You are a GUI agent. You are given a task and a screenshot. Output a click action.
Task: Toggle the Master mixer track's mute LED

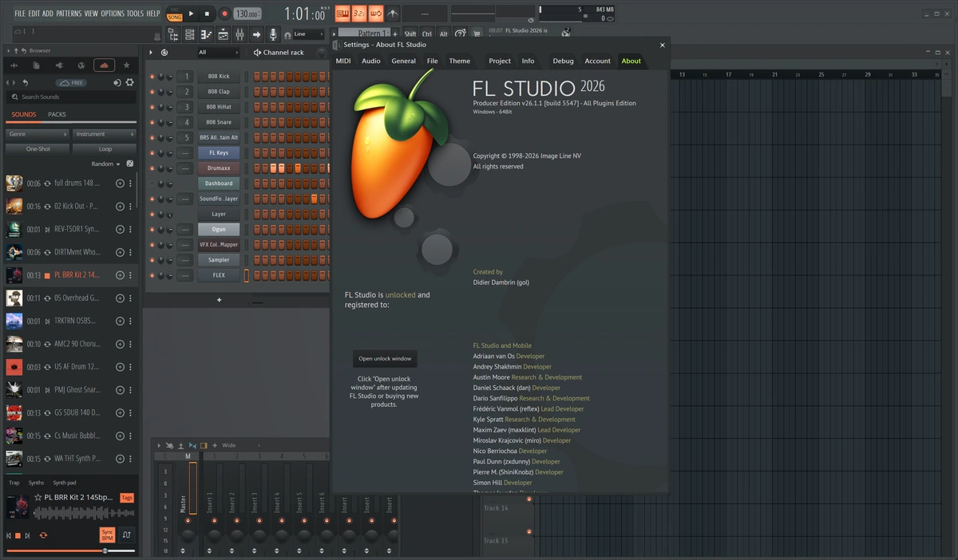click(x=188, y=520)
